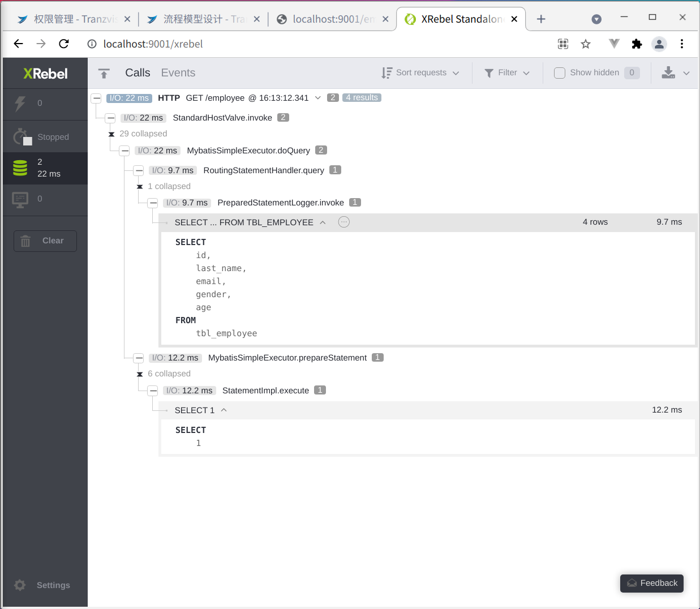Click the site information icon in address bar
Viewport: 700px width, 609px height.
click(x=92, y=44)
